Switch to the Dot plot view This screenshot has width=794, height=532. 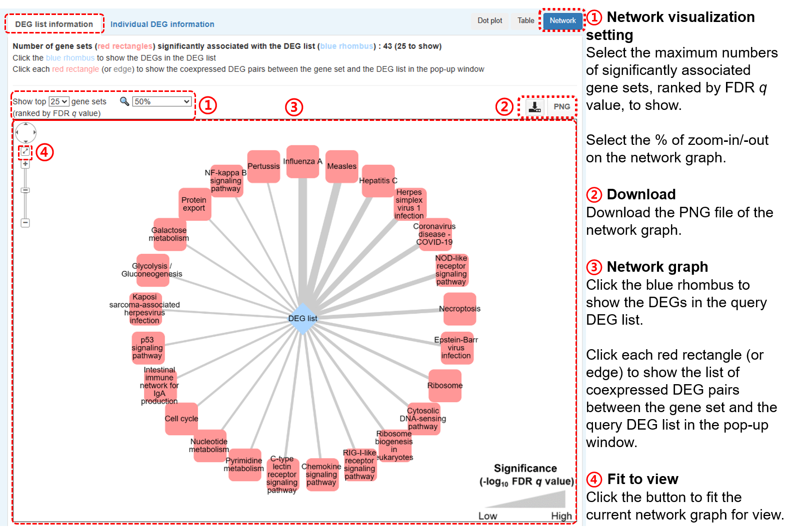point(489,20)
